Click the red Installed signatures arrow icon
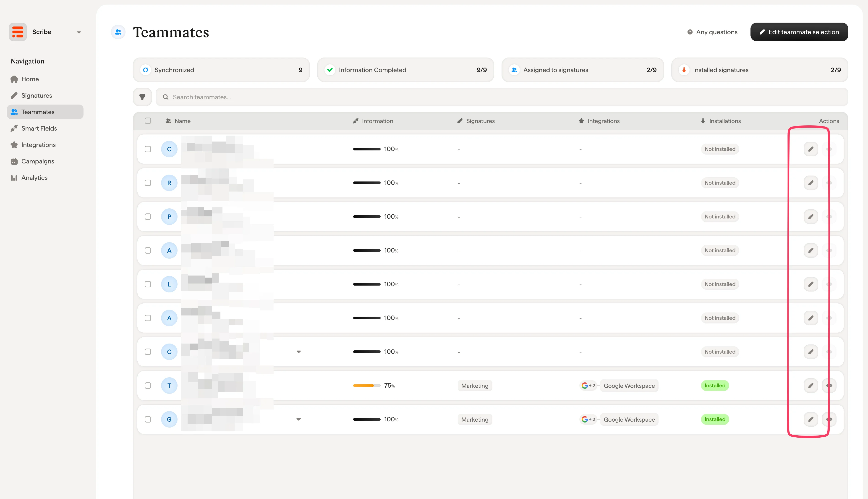 [684, 70]
